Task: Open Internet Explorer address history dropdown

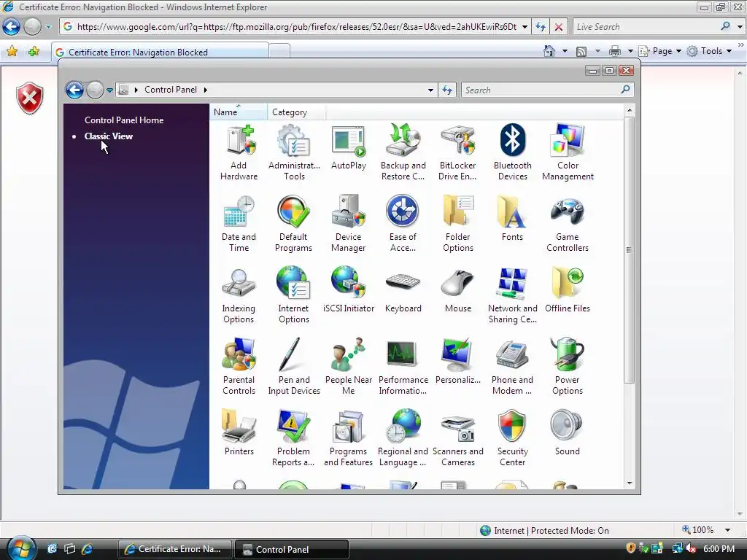Action: pos(525,27)
